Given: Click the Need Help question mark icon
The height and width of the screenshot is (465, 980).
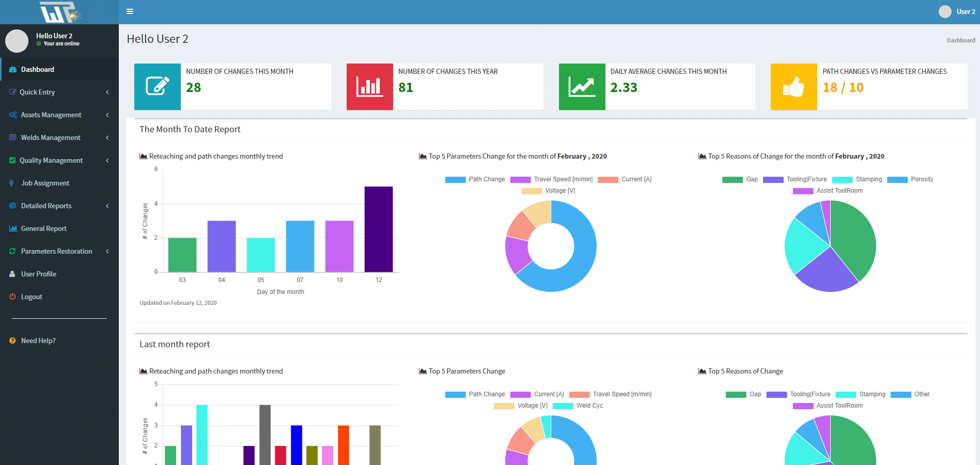Looking at the screenshot, I should click(12, 340).
